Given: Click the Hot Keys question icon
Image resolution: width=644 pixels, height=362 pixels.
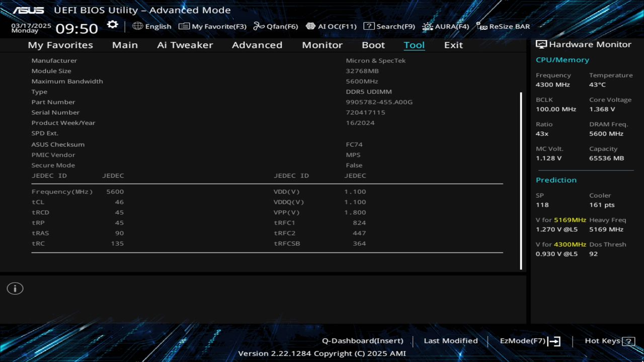Looking at the screenshot, I should click(x=628, y=341).
